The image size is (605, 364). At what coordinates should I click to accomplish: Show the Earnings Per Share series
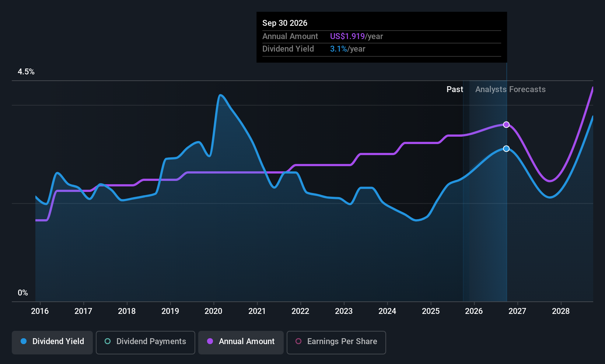point(336,343)
